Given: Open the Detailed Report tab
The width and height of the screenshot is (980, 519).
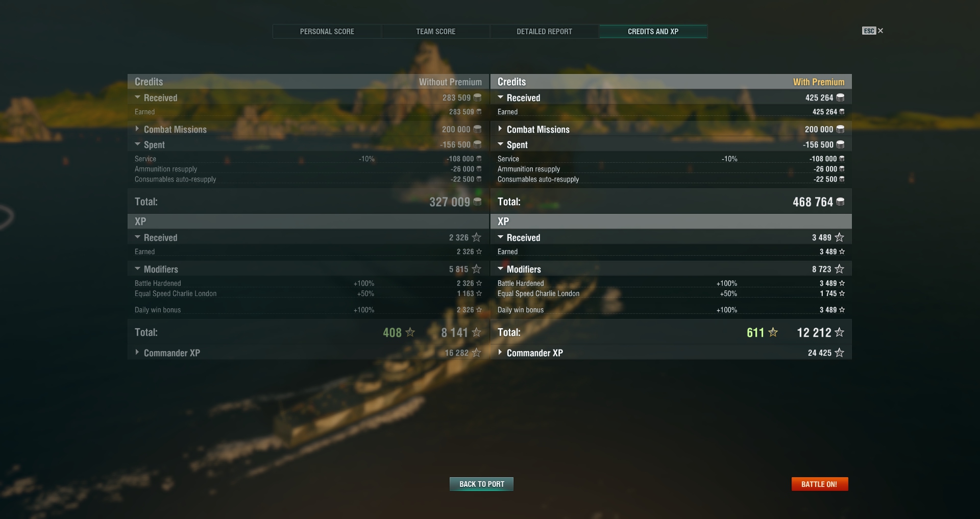Looking at the screenshot, I should click(x=545, y=31).
